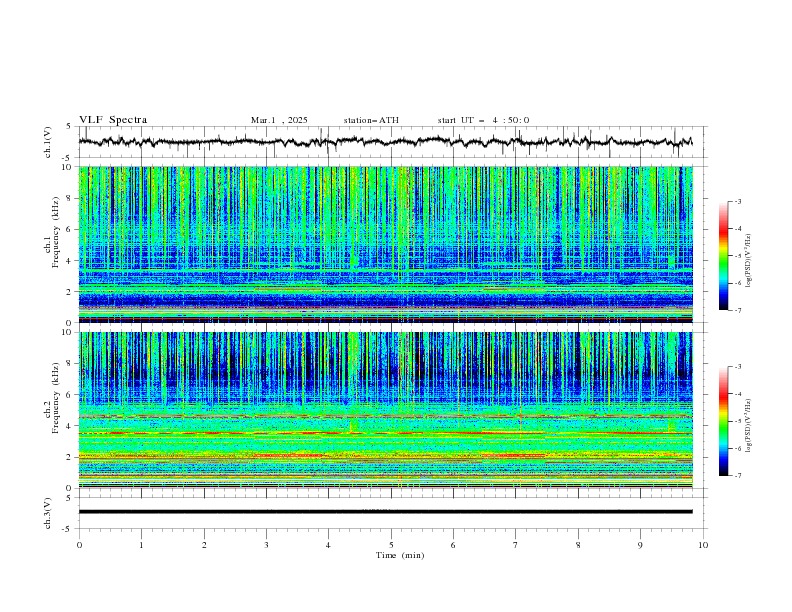Click the date text "Mar.1 , 2025"
The image size is (792, 612).
click(279, 120)
